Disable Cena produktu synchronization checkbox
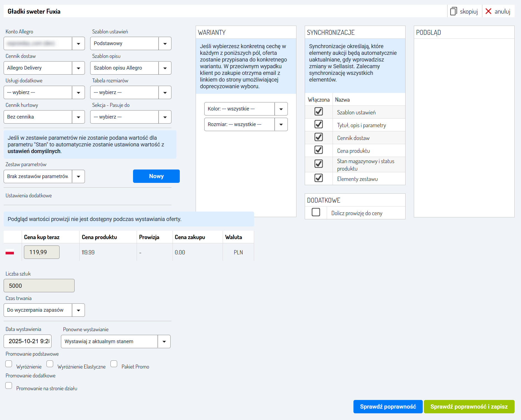The image size is (521, 420). [319, 150]
